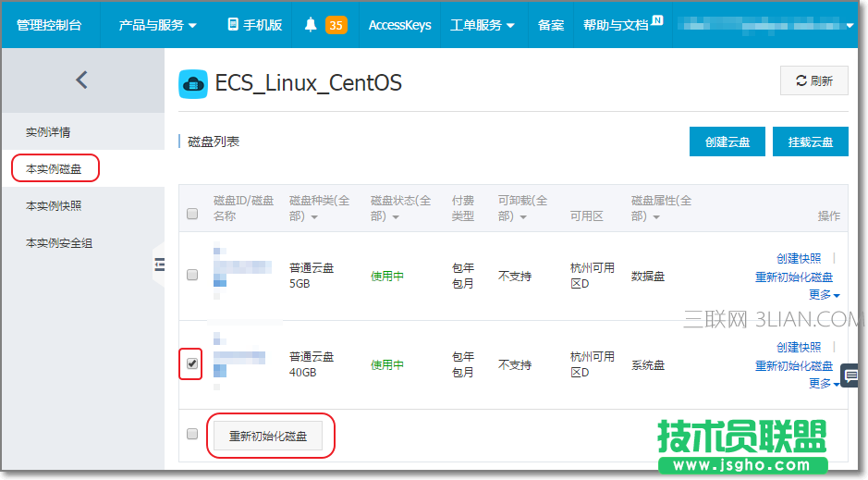868x480 pixels.
Task: Open the 工单服务 dropdown menu
Action: (x=482, y=25)
